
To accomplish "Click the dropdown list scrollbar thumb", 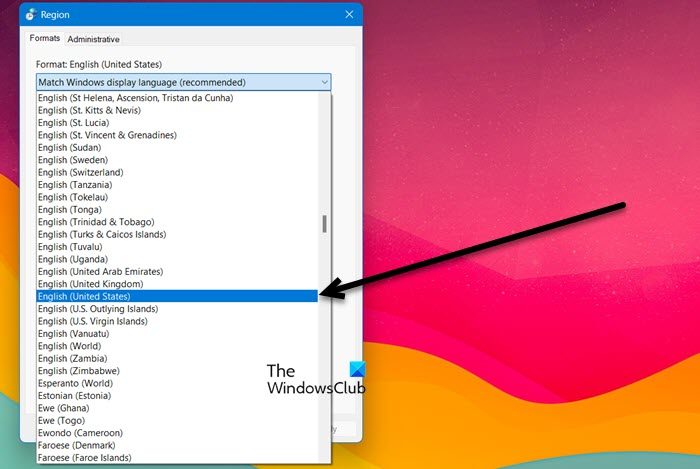I will pyautogui.click(x=324, y=224).
